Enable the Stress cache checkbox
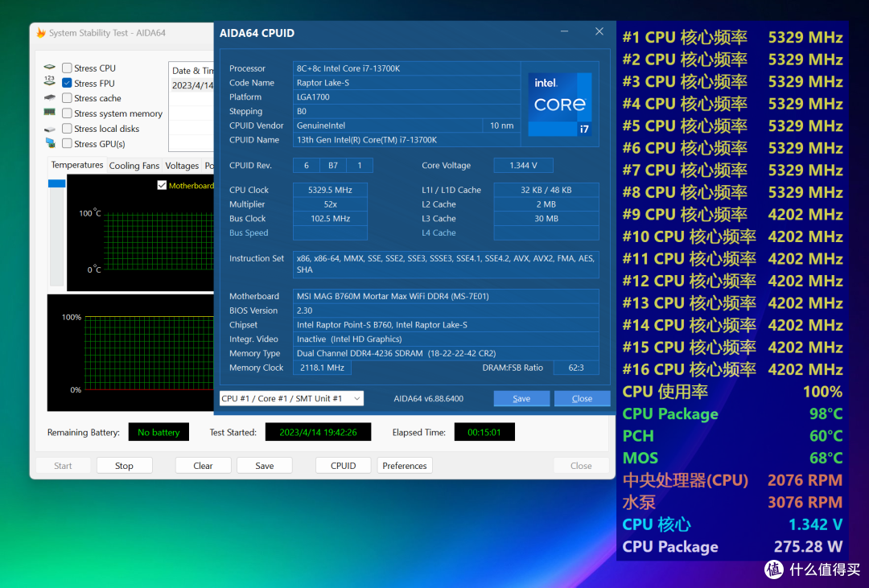Screen dimensions: 869x588 [x=67, y=98]
